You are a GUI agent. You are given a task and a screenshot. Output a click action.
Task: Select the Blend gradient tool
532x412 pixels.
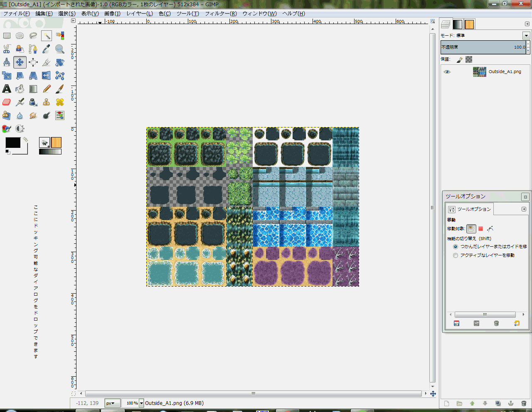[33, 89]
